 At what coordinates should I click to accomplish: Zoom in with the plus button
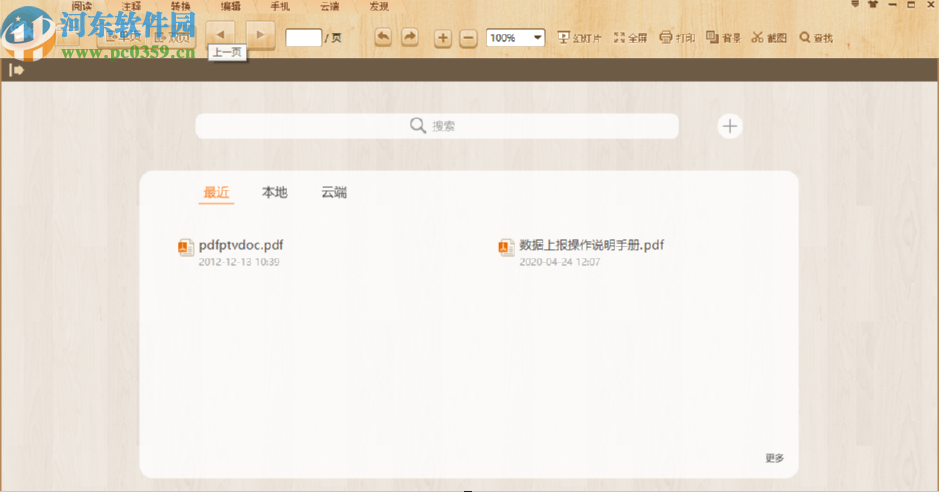click(443, 38)
